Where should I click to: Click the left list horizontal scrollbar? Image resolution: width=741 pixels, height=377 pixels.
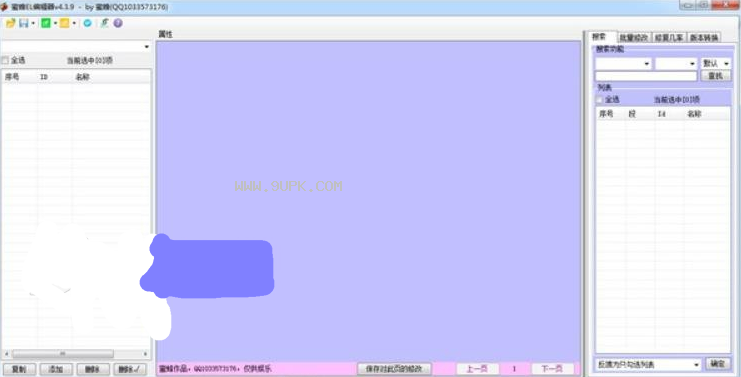76,353
